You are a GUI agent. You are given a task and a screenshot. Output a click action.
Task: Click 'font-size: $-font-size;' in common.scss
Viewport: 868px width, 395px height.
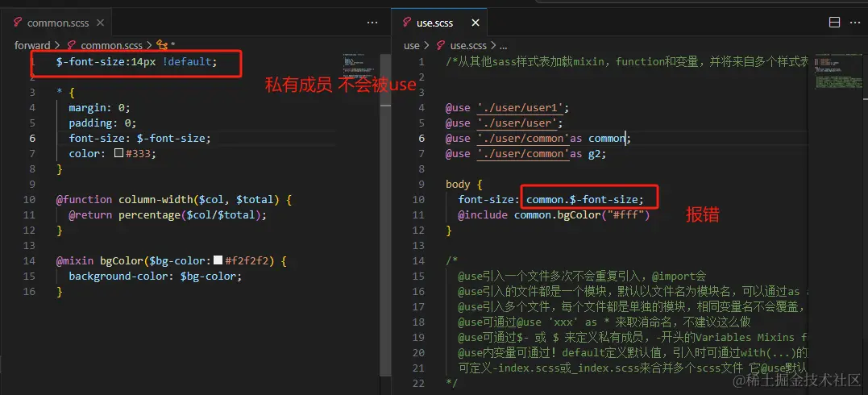tap(140, 138)
